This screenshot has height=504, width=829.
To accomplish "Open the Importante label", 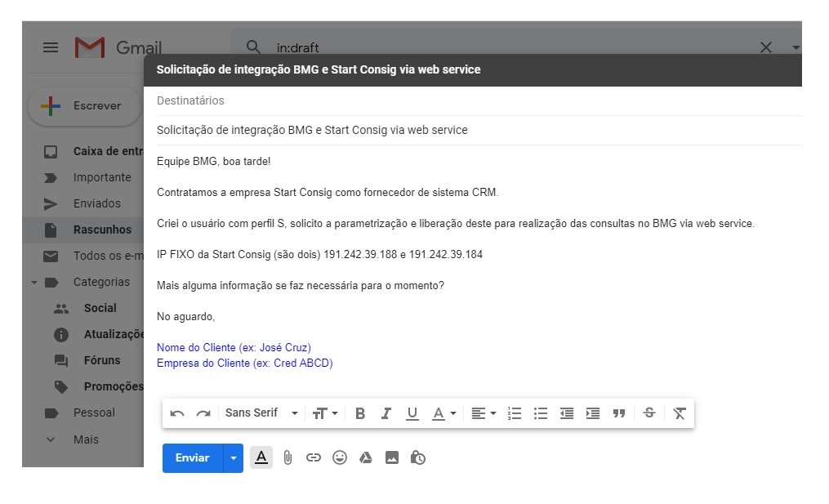I will (87, 177).
